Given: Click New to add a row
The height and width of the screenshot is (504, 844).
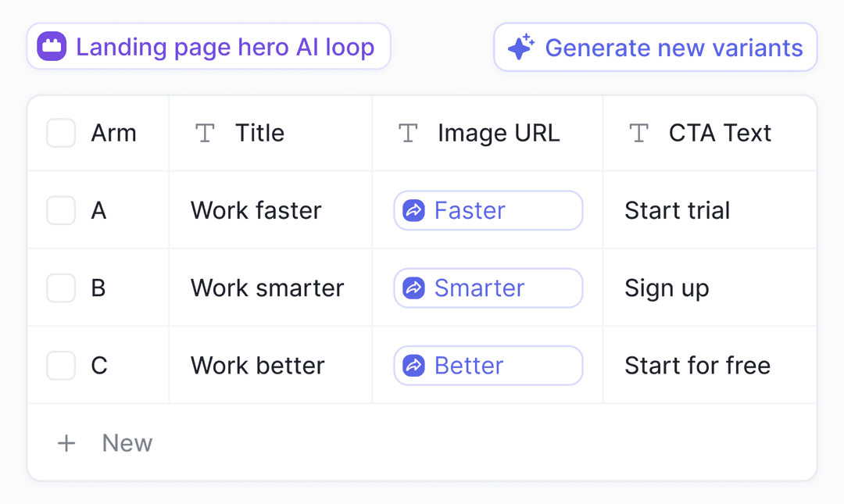Looking at the screenshot, I should coord(127,443).
